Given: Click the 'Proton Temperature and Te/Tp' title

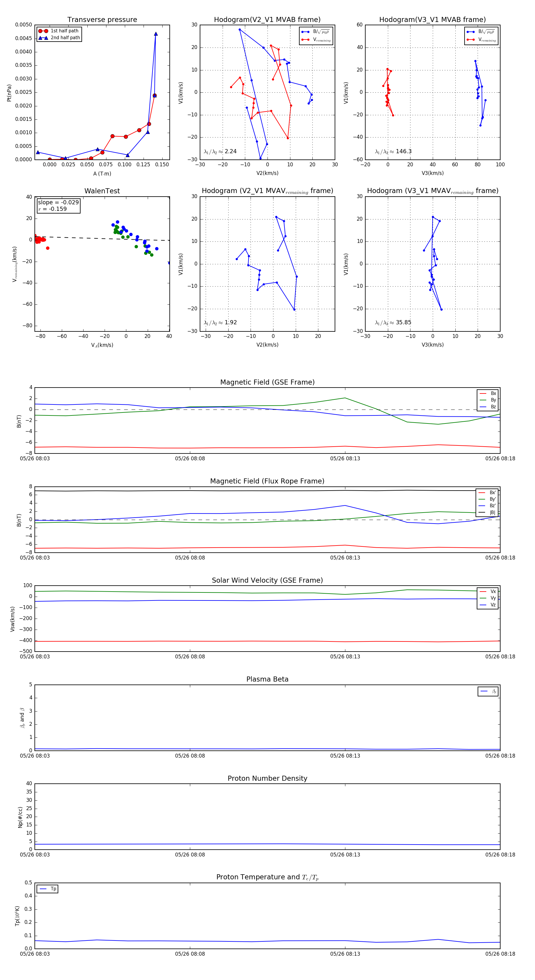Looking at the screenshot, I should (267, 877).
